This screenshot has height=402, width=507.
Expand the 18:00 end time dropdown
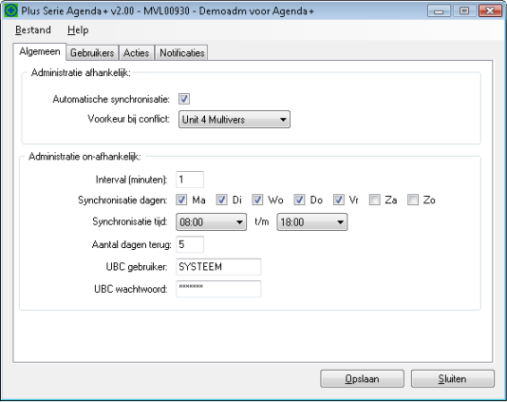pos(312,222)
